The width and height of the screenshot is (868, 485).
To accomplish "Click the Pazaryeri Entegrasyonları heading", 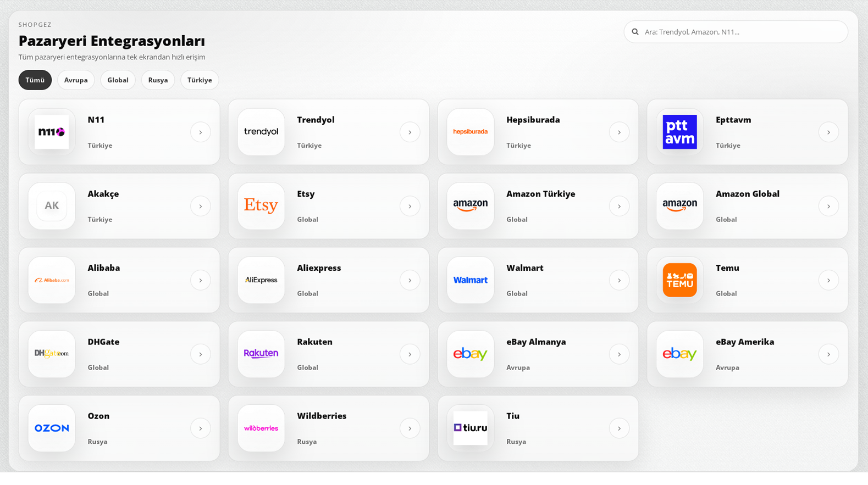I will [112, 41].
